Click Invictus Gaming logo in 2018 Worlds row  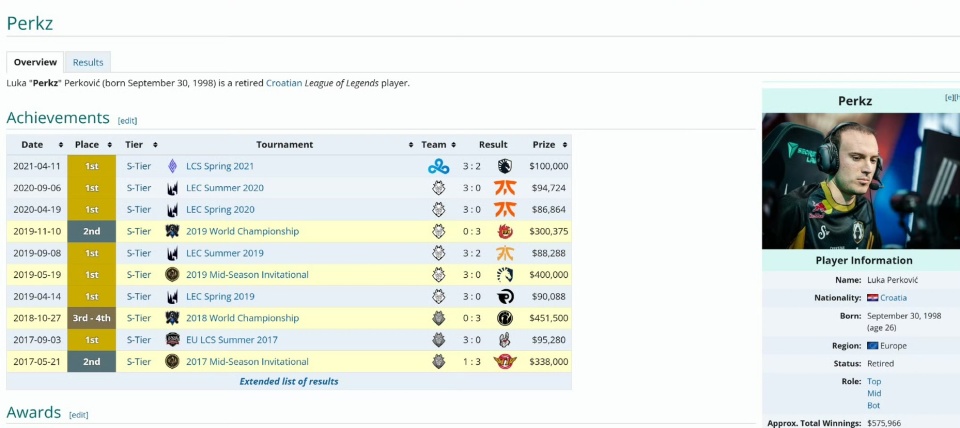tap(505, 318)
